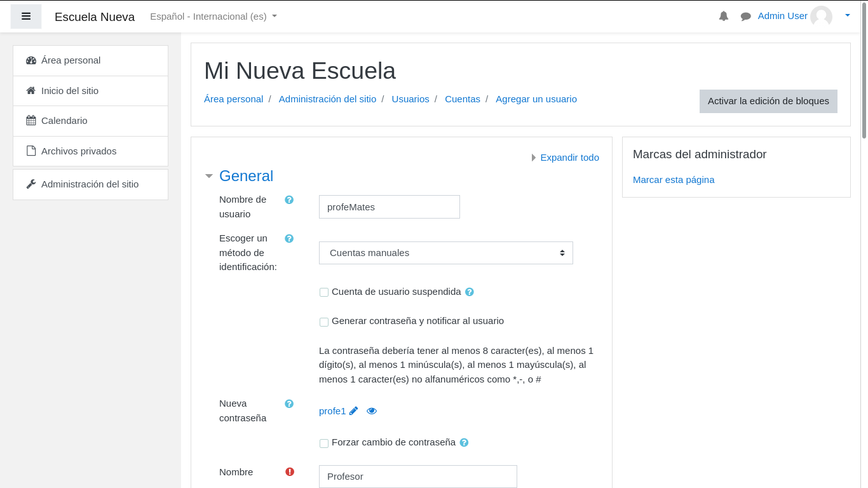Open Administración del sitio in the sidebar
868x488 pixels.
[x=90, y=184]
